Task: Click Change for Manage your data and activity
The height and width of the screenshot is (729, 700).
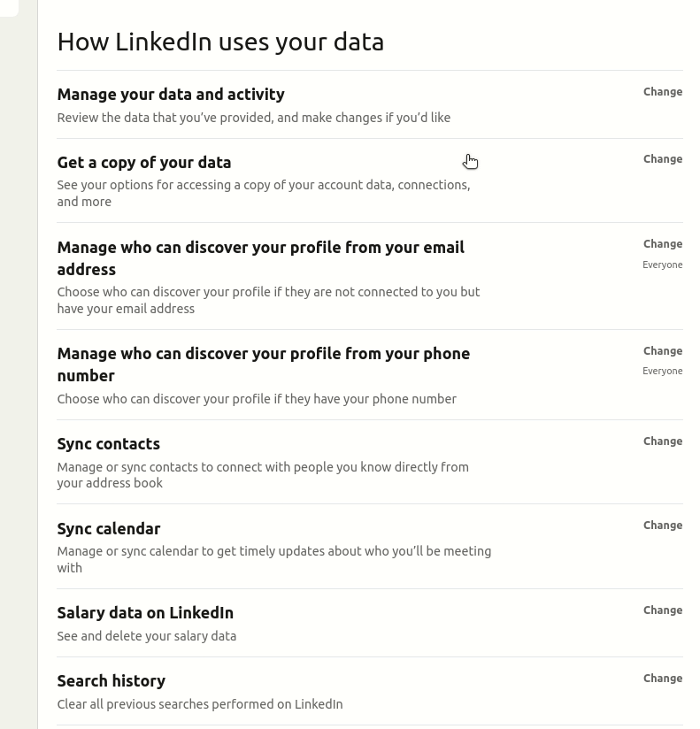Action: (662, 92)
